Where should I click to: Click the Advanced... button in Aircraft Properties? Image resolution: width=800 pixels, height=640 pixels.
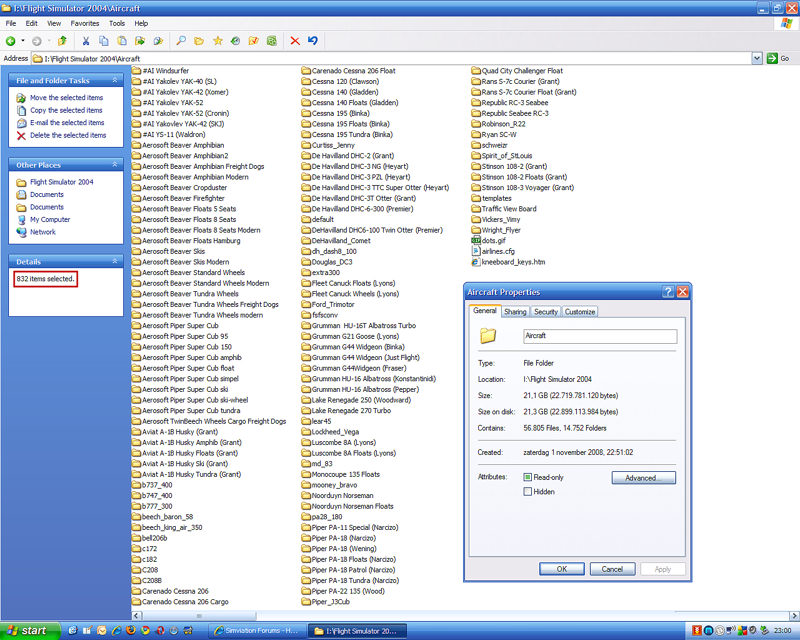click(643, 478)
